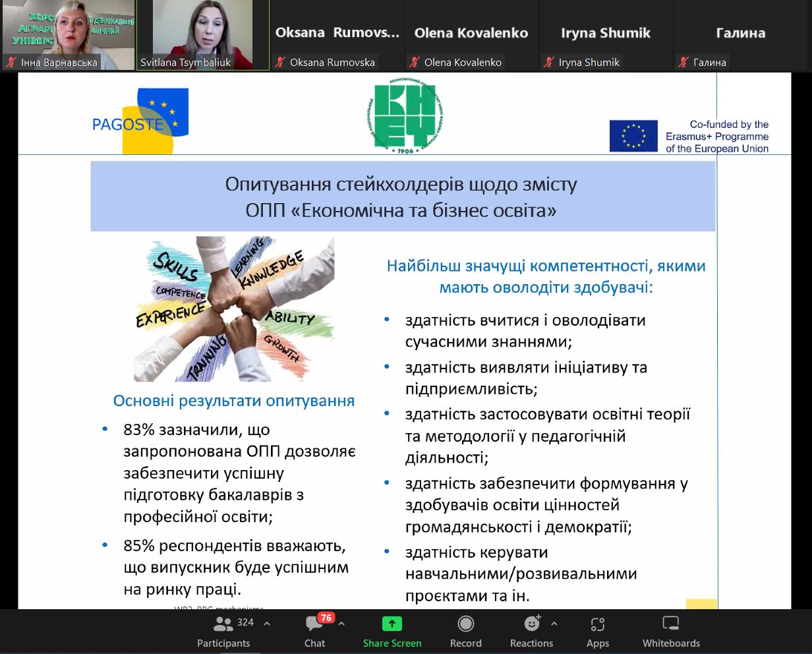The image size is (812, 654).
Task: Open the Chat panel
Action: click(x=314, y=632)
